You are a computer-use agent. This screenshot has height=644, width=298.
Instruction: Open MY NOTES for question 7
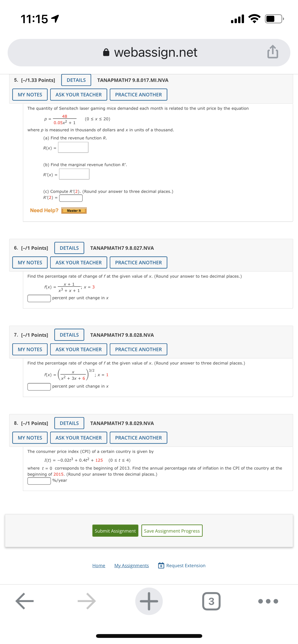(x=30, y=349)
